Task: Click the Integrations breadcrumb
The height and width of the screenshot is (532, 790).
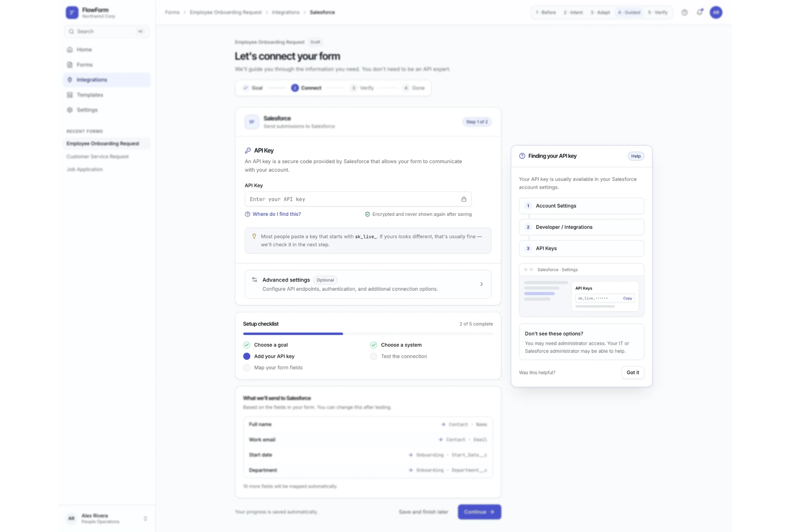Action: [x=285, y=12]
